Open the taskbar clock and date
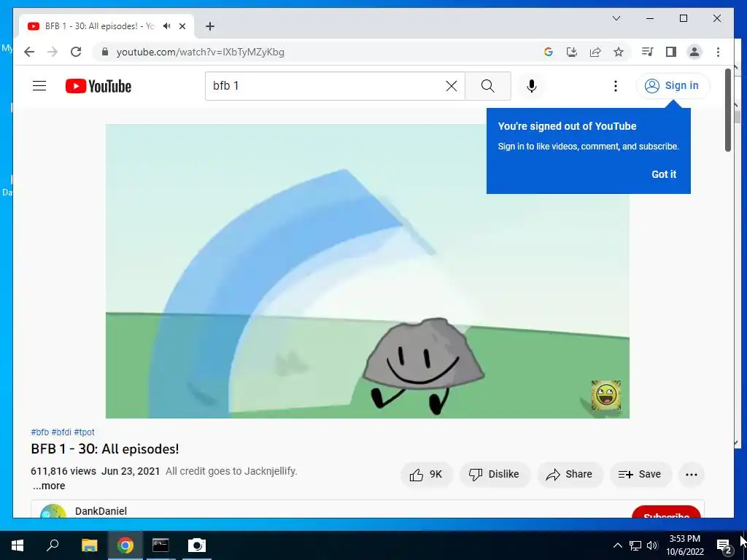 (685, 545)
